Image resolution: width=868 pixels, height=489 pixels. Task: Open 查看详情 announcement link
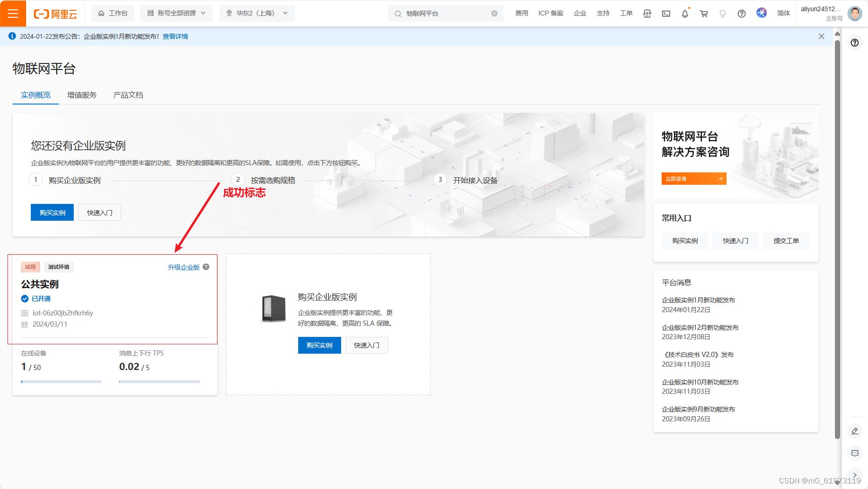[175, 36]
